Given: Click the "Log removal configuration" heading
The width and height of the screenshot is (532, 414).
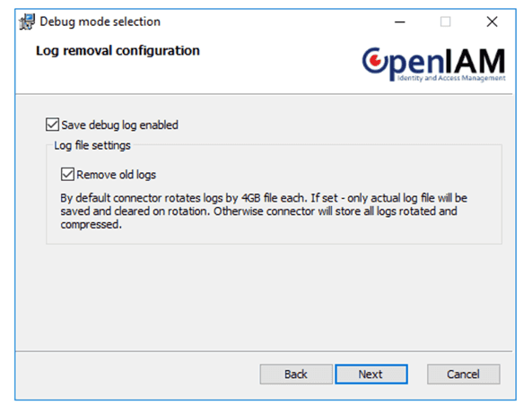Looking at the screenshot, I should pos(118,51).
